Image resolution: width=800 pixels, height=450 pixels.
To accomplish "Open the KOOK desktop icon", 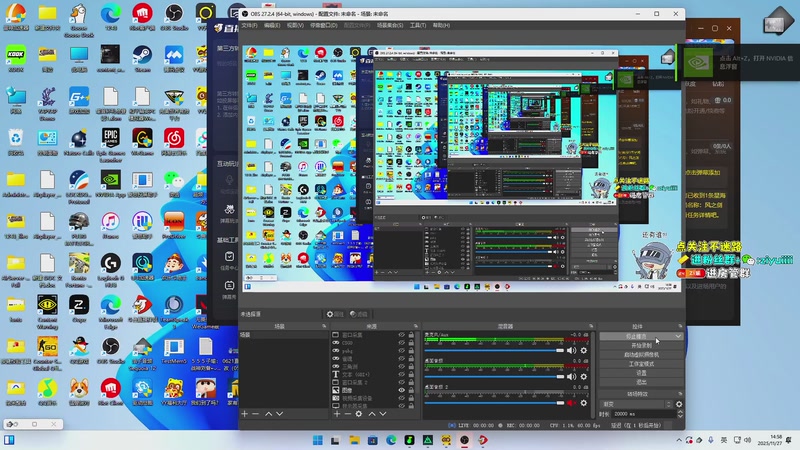I will pyautogui.click(x=16, y=58).
